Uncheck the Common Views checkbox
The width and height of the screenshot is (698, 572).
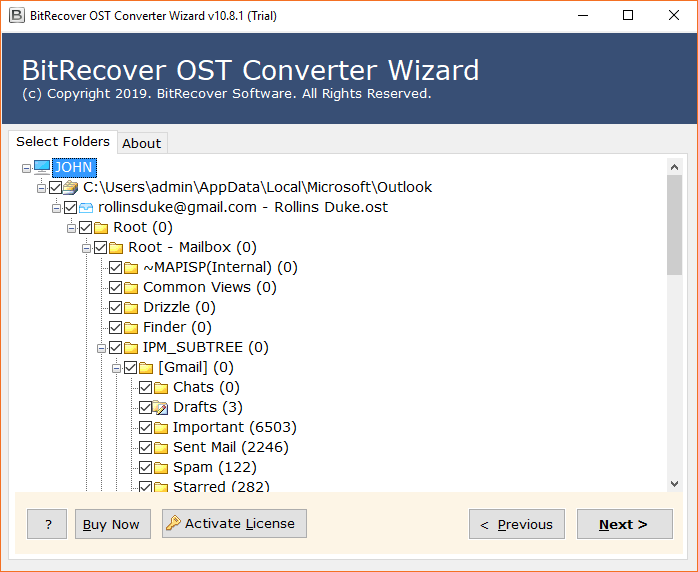coord(115,288)
